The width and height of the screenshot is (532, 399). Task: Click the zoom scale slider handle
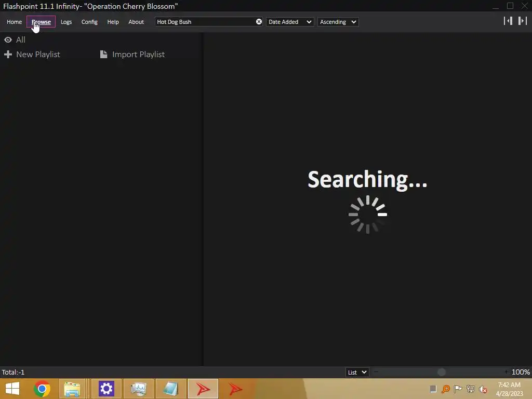click(442, 372)
